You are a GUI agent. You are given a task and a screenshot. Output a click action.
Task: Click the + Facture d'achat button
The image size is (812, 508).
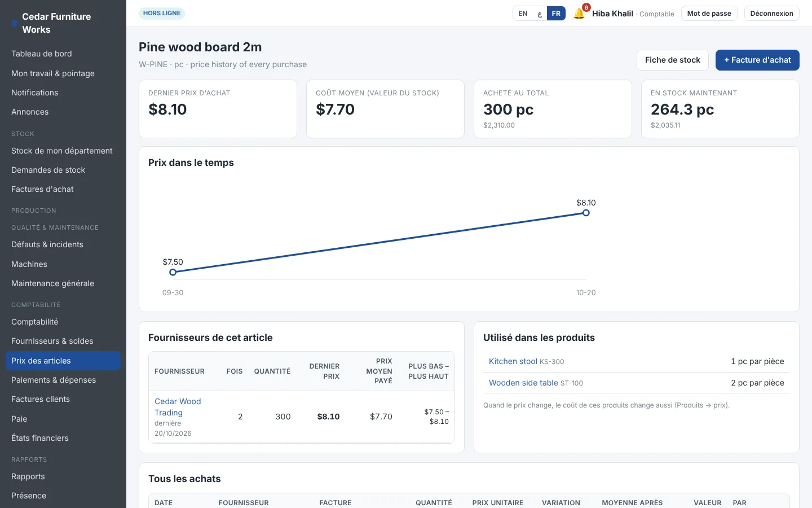pyautogui.click(x=757, y=60)
